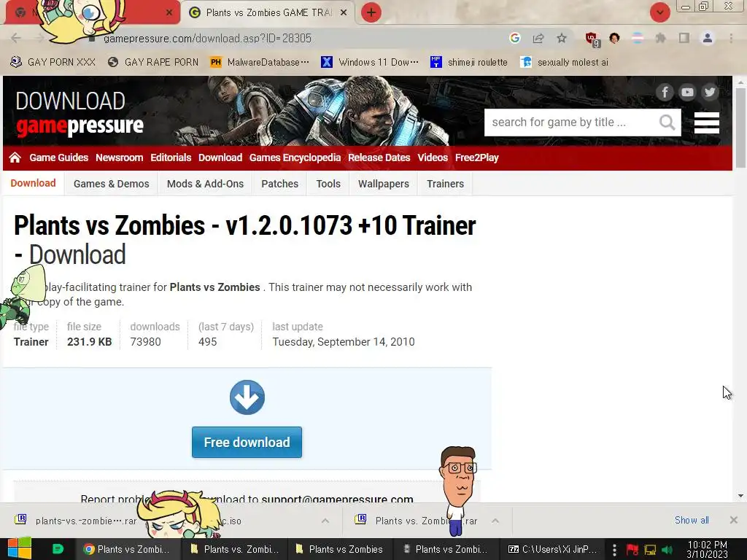Viewport: 747px width, 560px height.
Task: Expand options for the .iso download item
Action: 325,521
